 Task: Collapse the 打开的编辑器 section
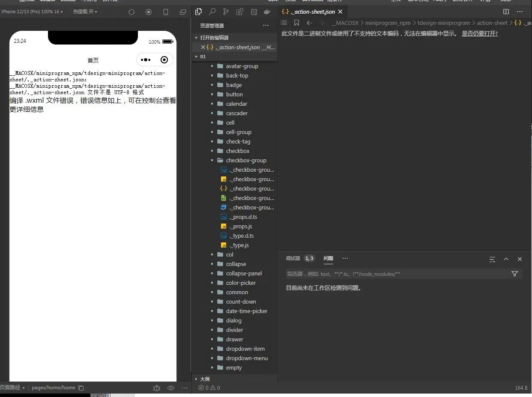[234, 38]
